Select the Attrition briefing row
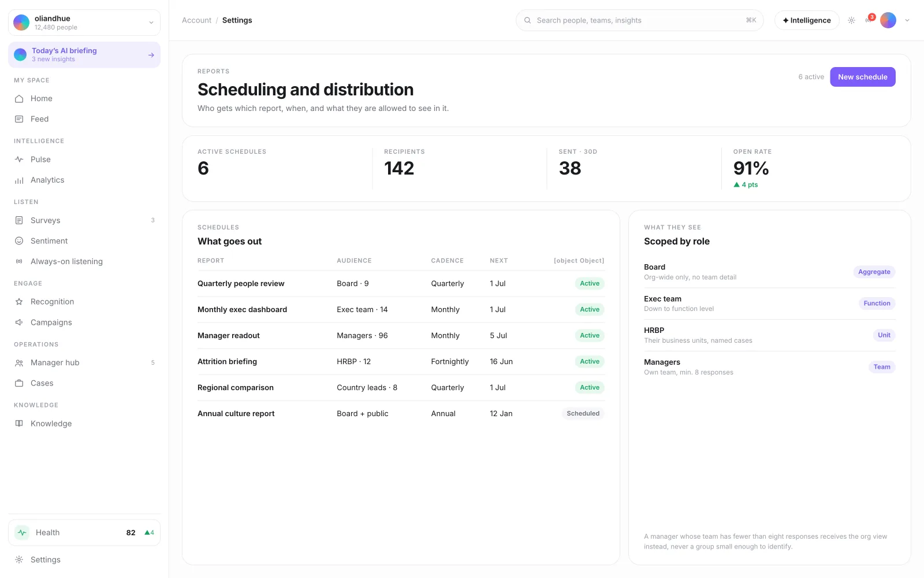924x578 pixels. tap(401, 362)
